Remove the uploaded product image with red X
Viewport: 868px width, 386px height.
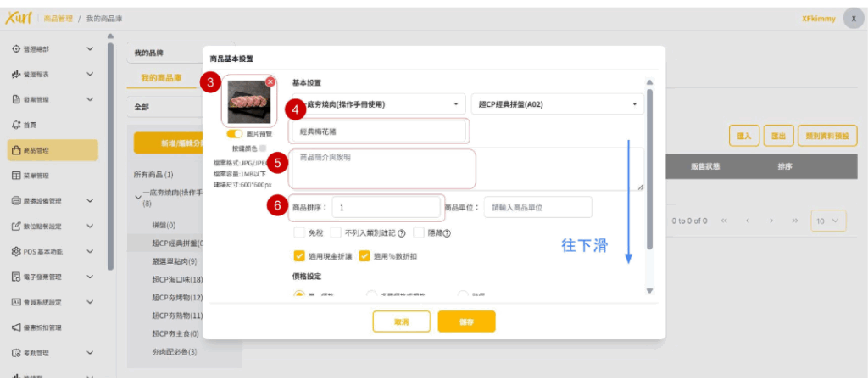(270, 82)
